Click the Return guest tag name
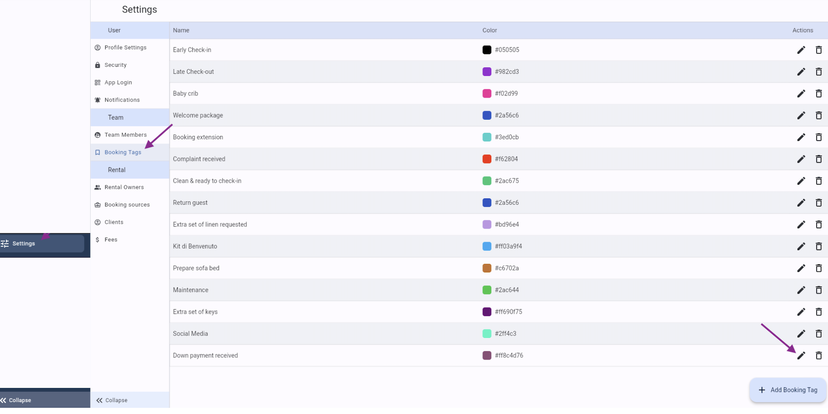828x414 pixels. pos(190,203)
